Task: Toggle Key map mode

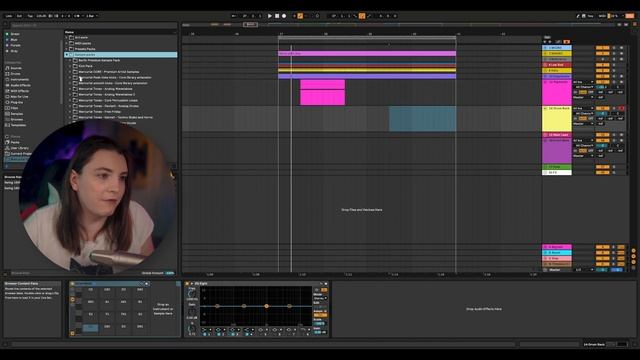Action: click(x=590, y=16)
